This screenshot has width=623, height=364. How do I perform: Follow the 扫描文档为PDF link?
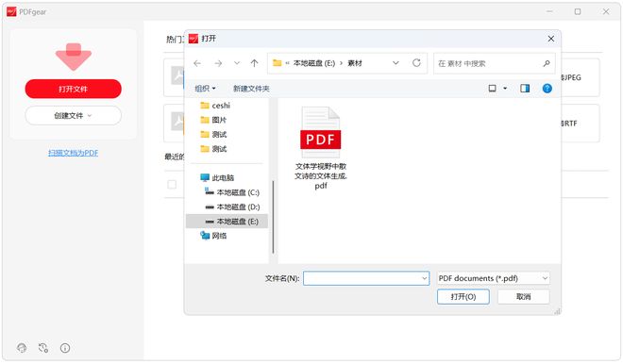pyautogui.click(x=73, y=153)
